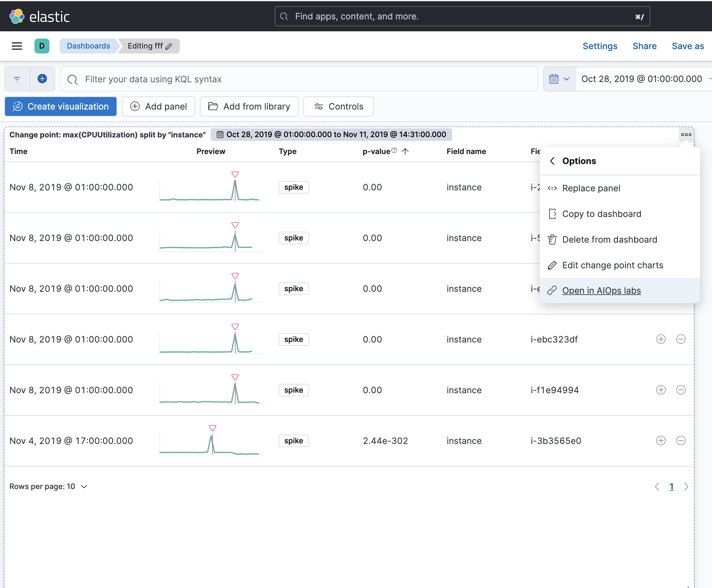Click the p-value help question icon
The height and width of the screenshot is (588, 712).
pos(394,150)
